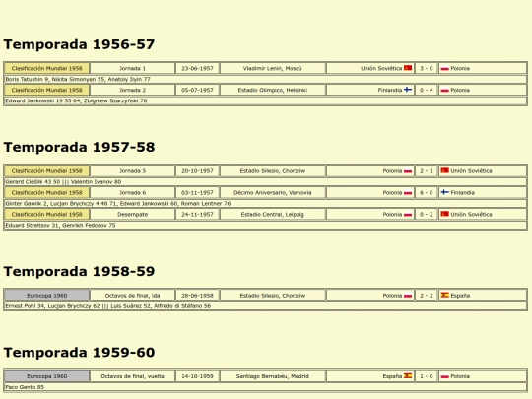Click the Poland flag in the 24-11-1957 match row
This screenshot has height=399, width=532.
tap(408, 215)
